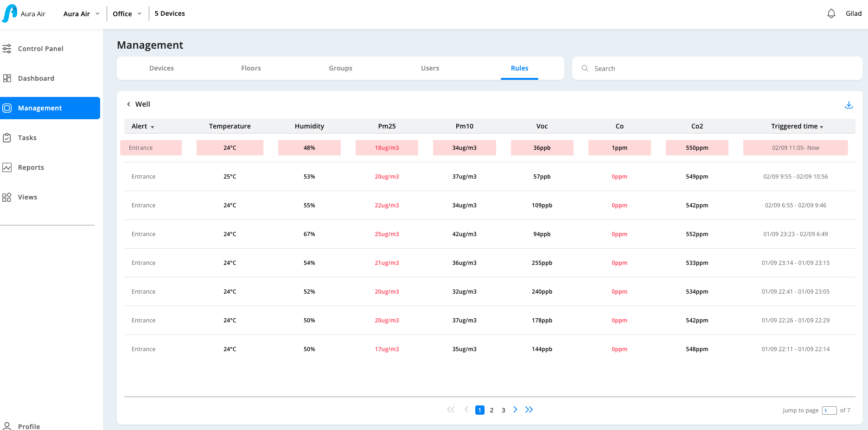
Task: Open Control Panel from the sidebar
Action: 40,49
